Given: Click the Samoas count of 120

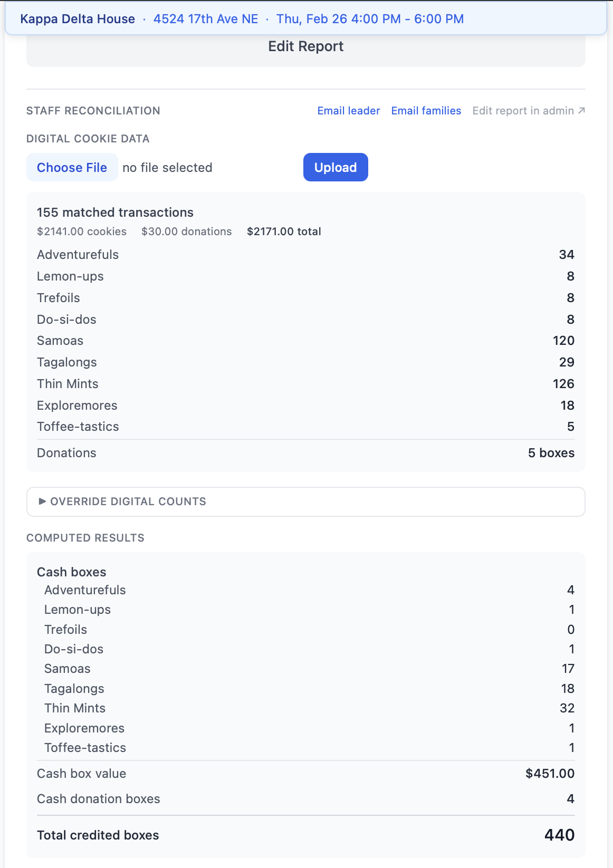Looking at the screenshot, I should (563, 341).
